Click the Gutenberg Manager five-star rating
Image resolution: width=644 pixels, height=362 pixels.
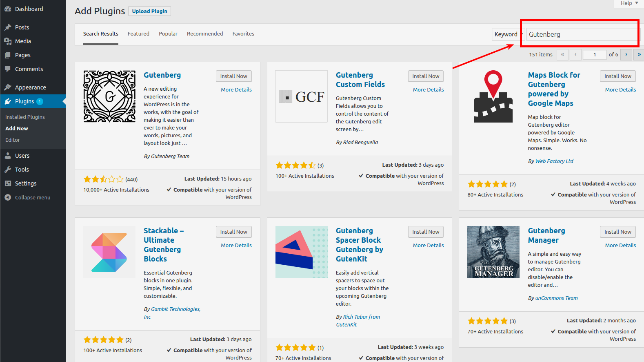488,321
